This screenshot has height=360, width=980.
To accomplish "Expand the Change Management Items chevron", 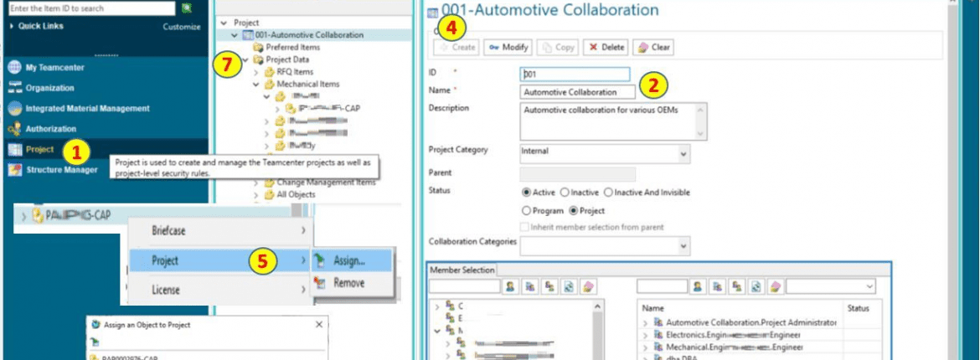I will point(256,183).
